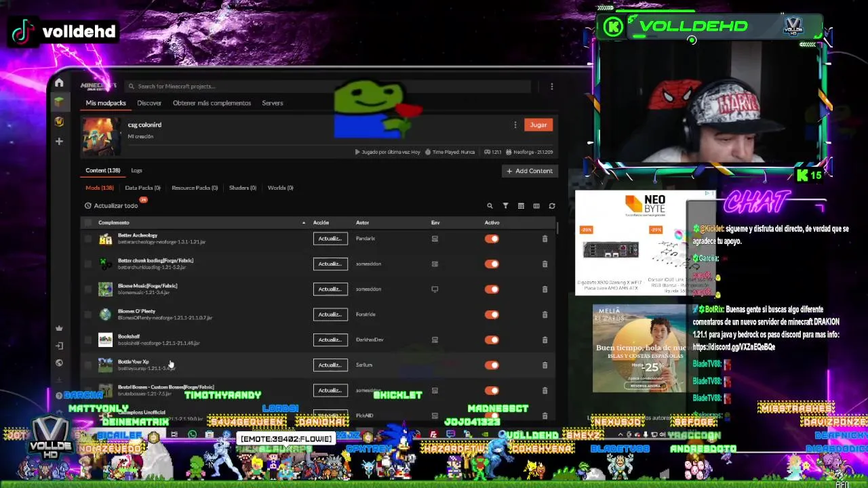This screenshot has height=488, width=868.
Task: Click the refresh icon above mod list
Action: [552, 206]
